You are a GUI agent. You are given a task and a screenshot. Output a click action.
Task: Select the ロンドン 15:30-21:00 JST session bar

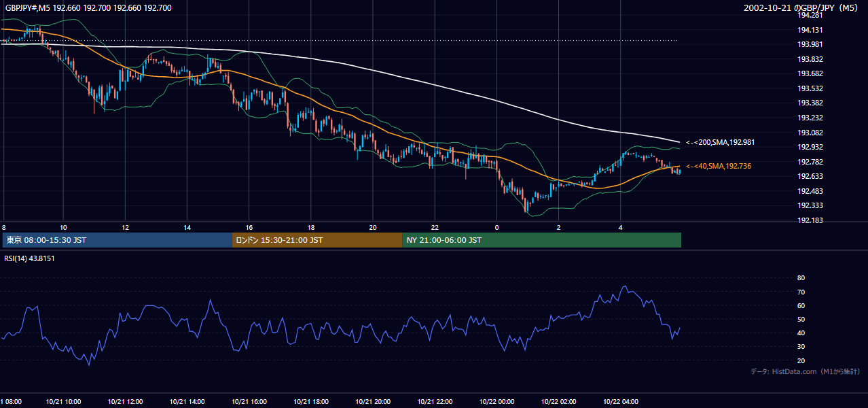click(x=317, y=240)
